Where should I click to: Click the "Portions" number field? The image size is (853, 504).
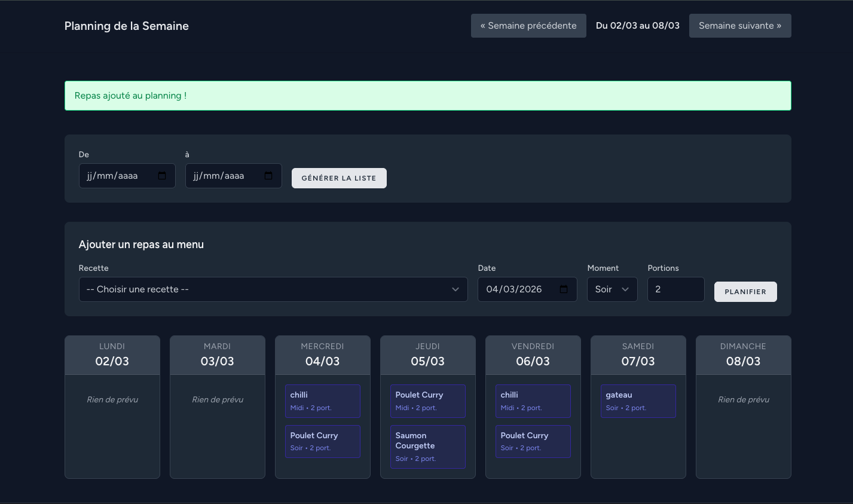click(675, 289)
